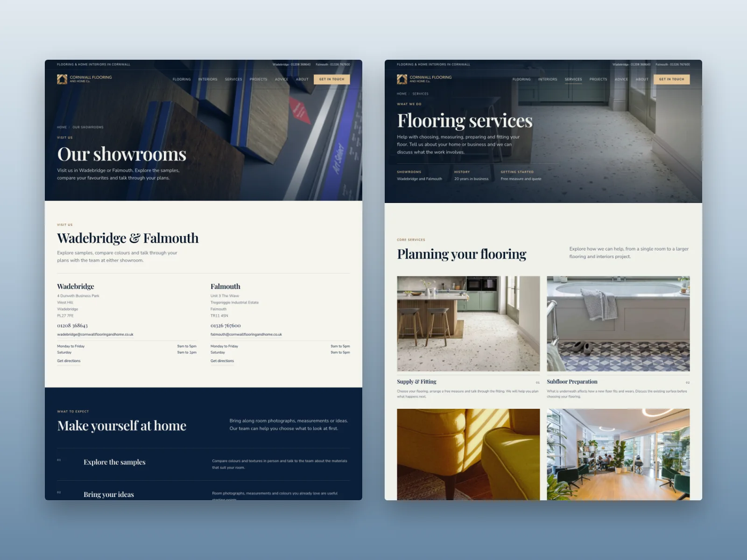This screenshot has width=747, height=560.
Task: Click Services breadcrumb on services page
Action: click(x=420, y=94)
